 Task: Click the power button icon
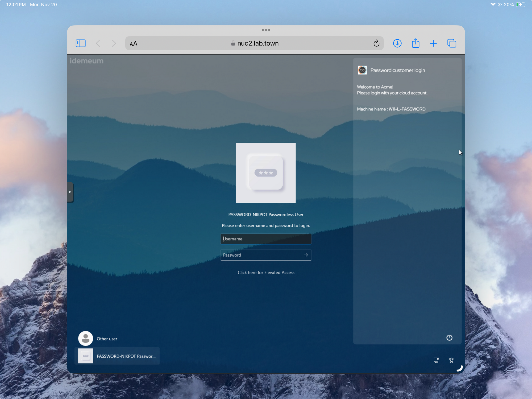pos(449,338)
